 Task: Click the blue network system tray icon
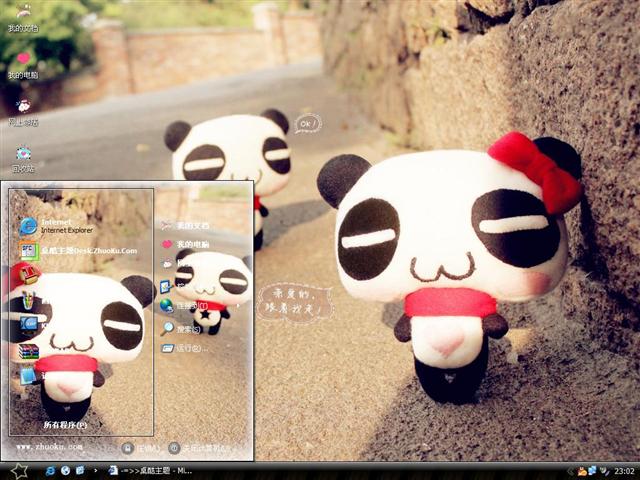pos(592,471)
